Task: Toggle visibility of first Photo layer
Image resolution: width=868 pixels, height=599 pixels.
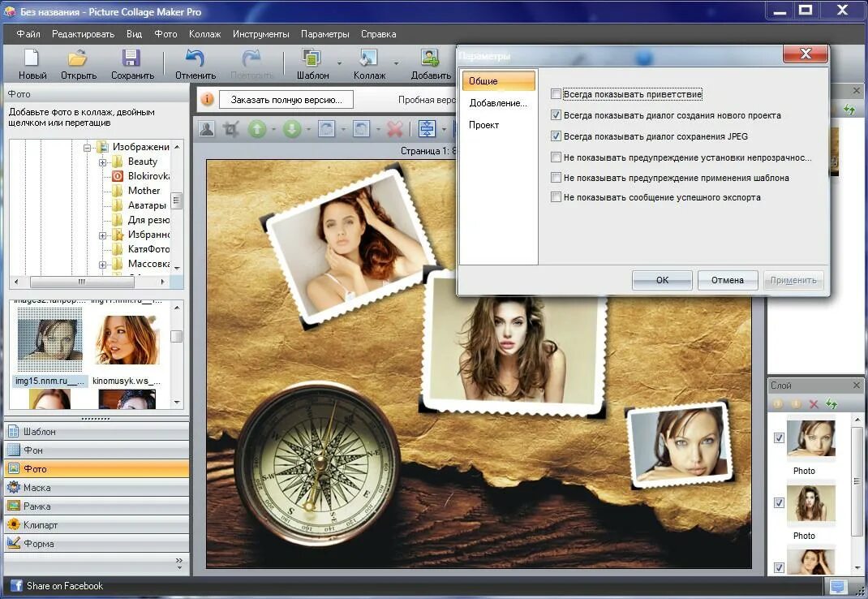Action: click(x=779, y=437)
